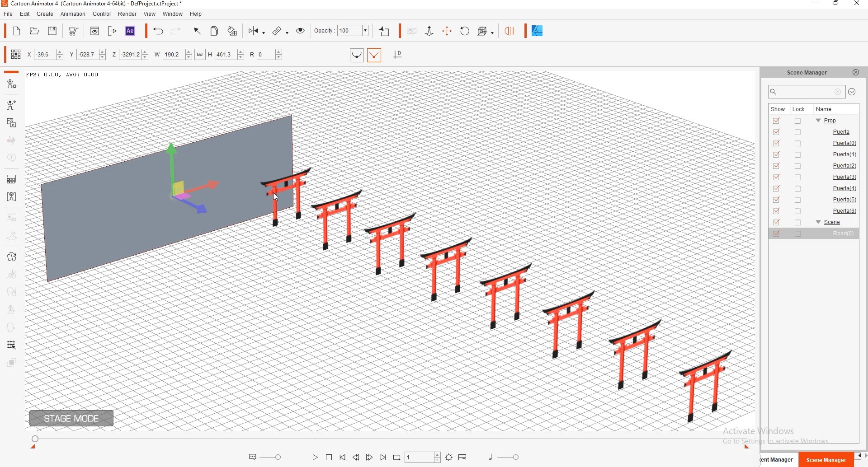Click the STAGE MODE button
Screen dimensions: 868x467
pos(71,419)
